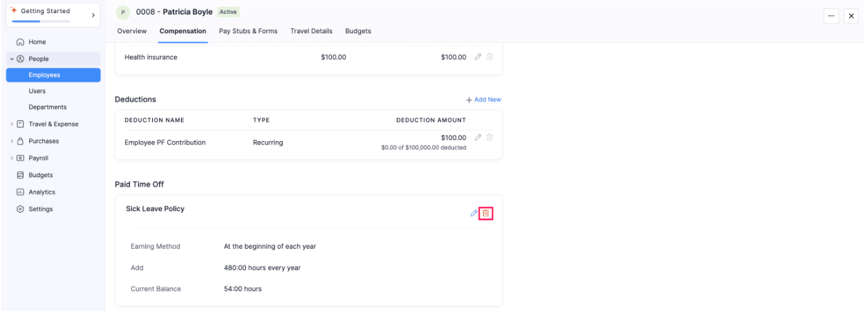Add a new deduction
The width and height of the screenshot is (868, 311).
pyautogui.click(x=483, y=100)
